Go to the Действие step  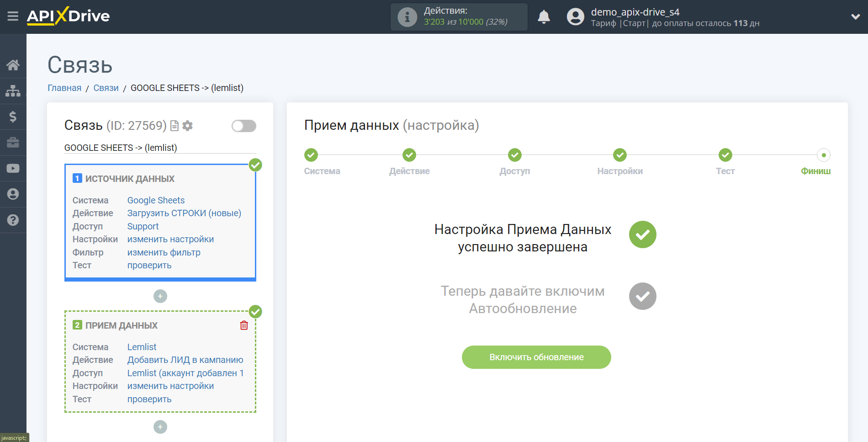[409, 155]
